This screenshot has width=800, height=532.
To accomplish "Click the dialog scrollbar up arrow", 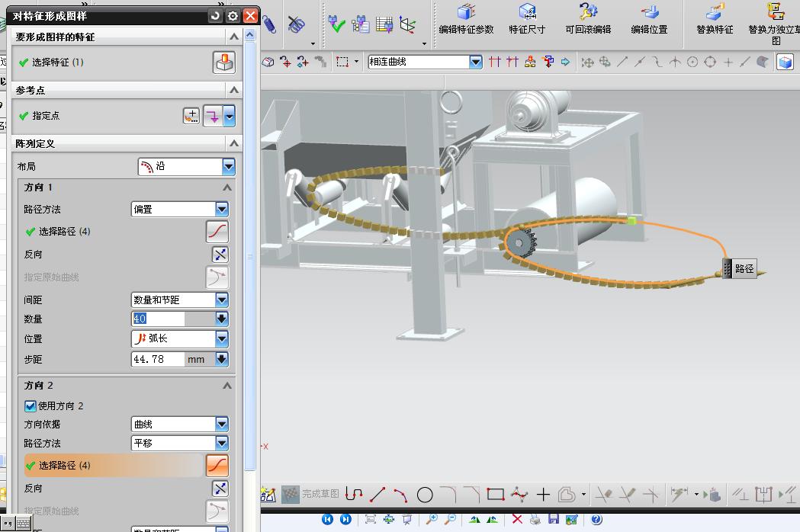I will [x=249, y=35].
